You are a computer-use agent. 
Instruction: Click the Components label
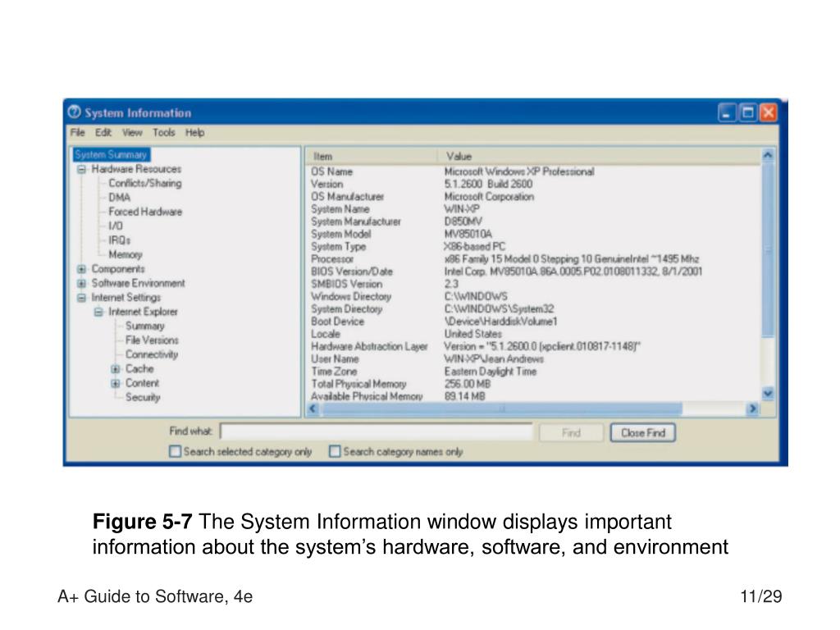click(x=118, y=269)
